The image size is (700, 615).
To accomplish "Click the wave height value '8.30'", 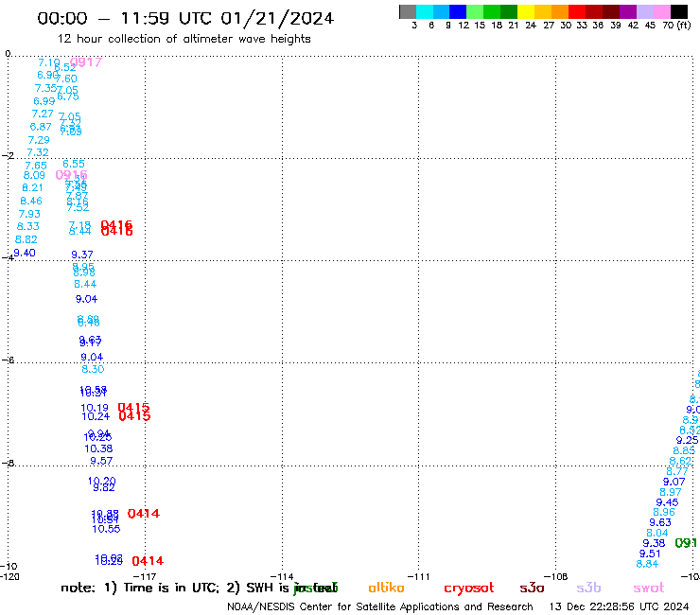I will pyautogui.click(x=93, y=369).
